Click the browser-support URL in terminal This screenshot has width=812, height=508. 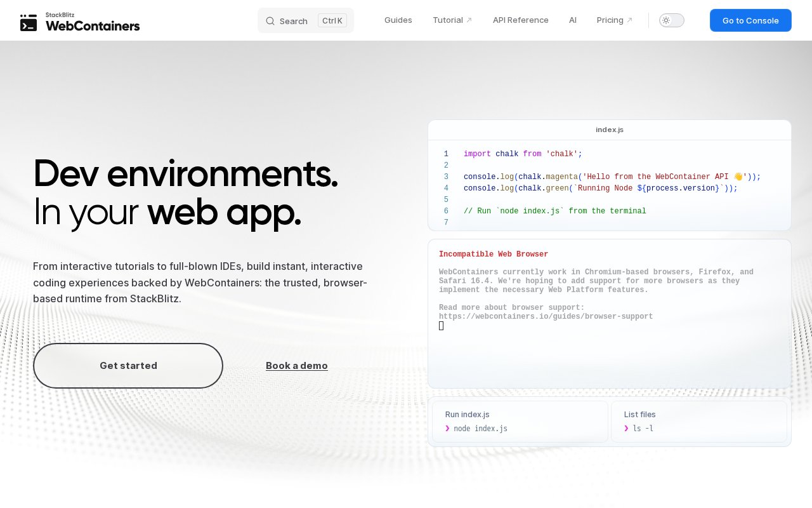(x=546, y=317)
